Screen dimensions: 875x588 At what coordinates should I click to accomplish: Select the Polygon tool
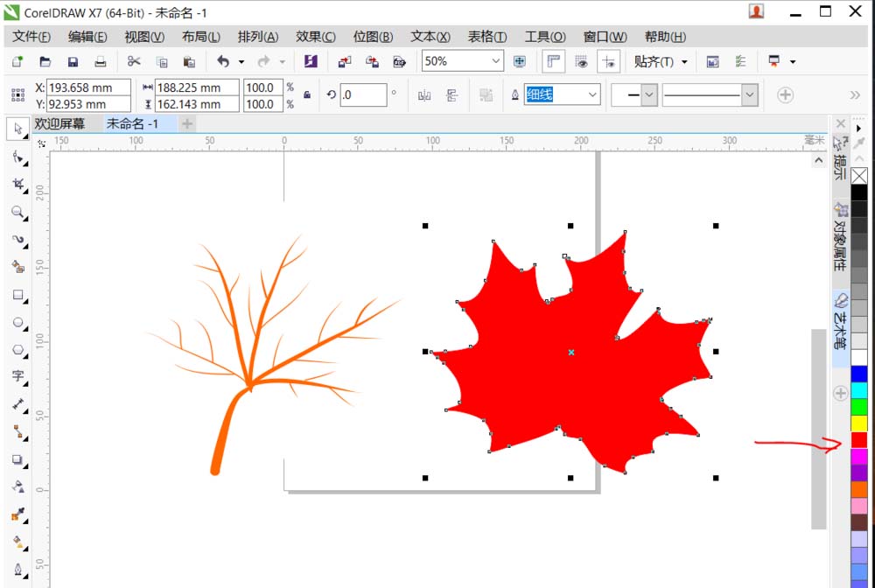click(x=17, y=349)
